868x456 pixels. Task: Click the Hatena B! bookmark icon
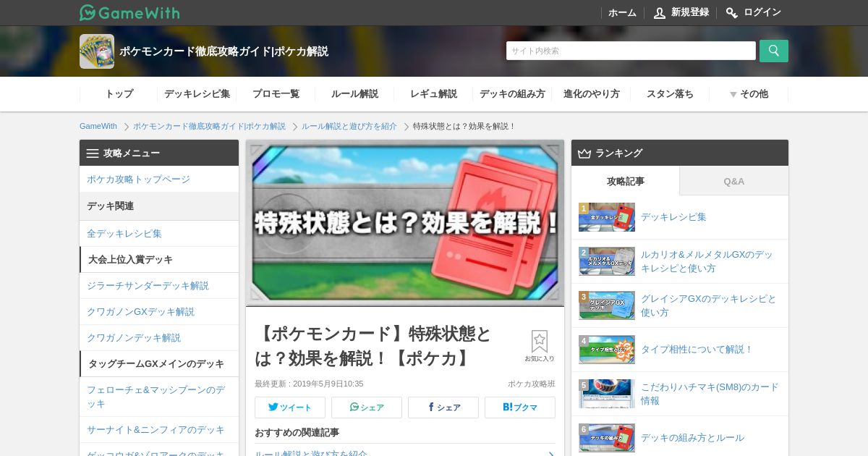point(508,407)
